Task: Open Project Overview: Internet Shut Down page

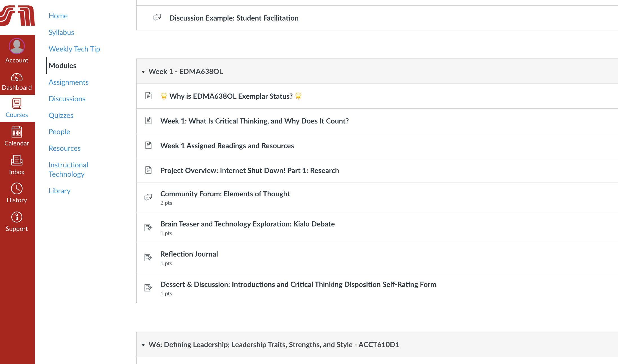Action: (250, 170)
